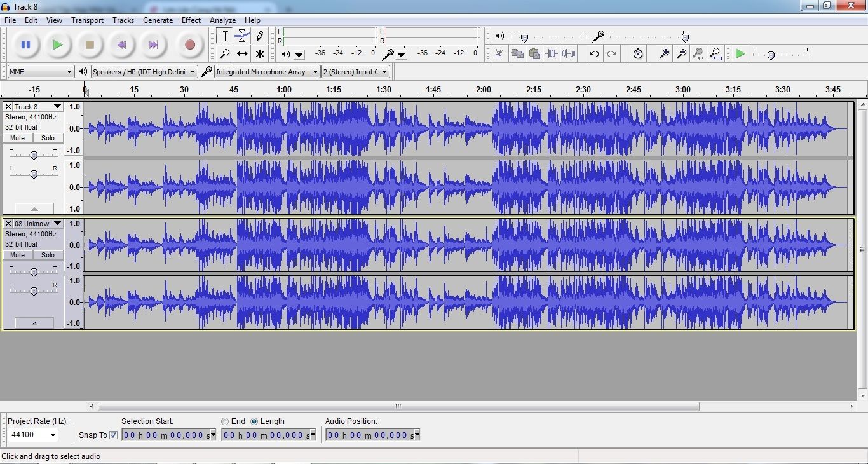Click the red Record button

coord(189,44)
